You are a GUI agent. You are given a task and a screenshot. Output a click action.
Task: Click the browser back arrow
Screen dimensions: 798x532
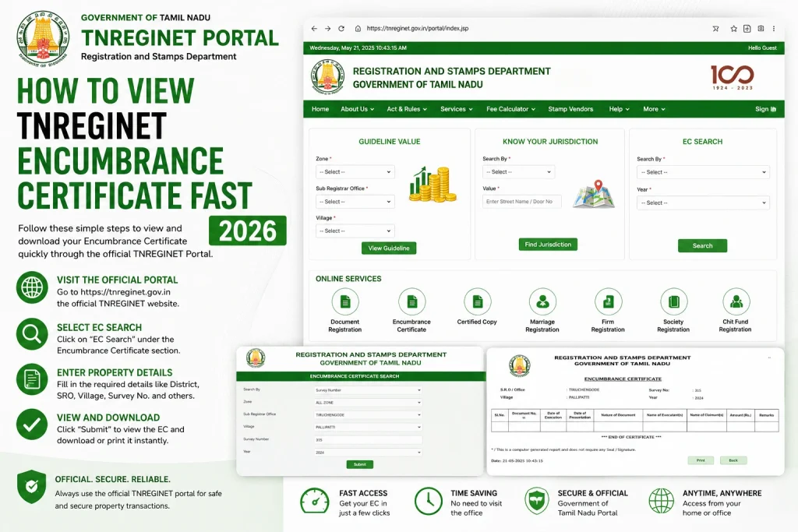coord(314,29)
